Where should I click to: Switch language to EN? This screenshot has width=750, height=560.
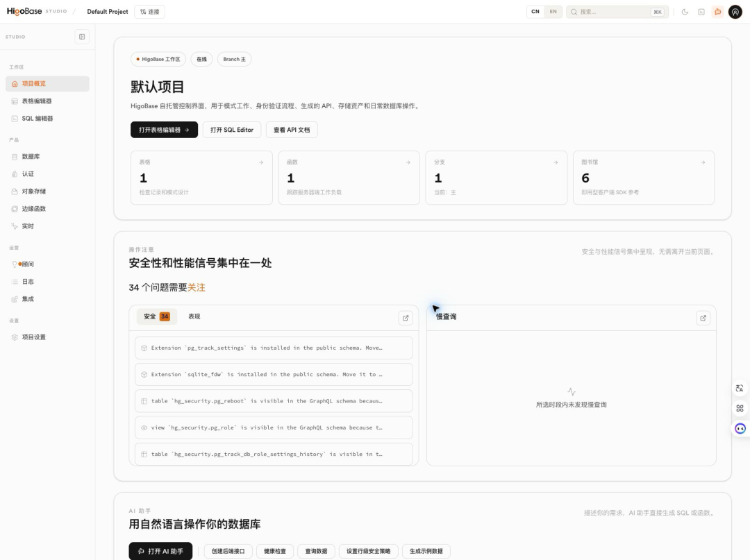point(553,12)
